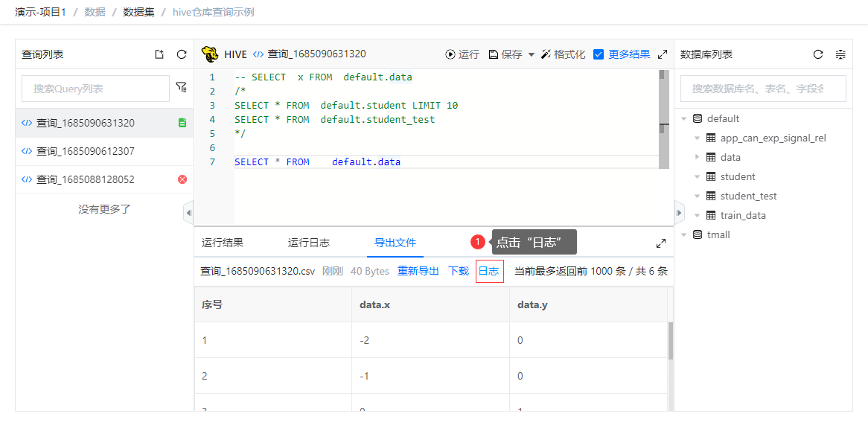This screenshot has height=425, width=868.
Task: Click the new query icon in query list header
Action: pos(159,54)
